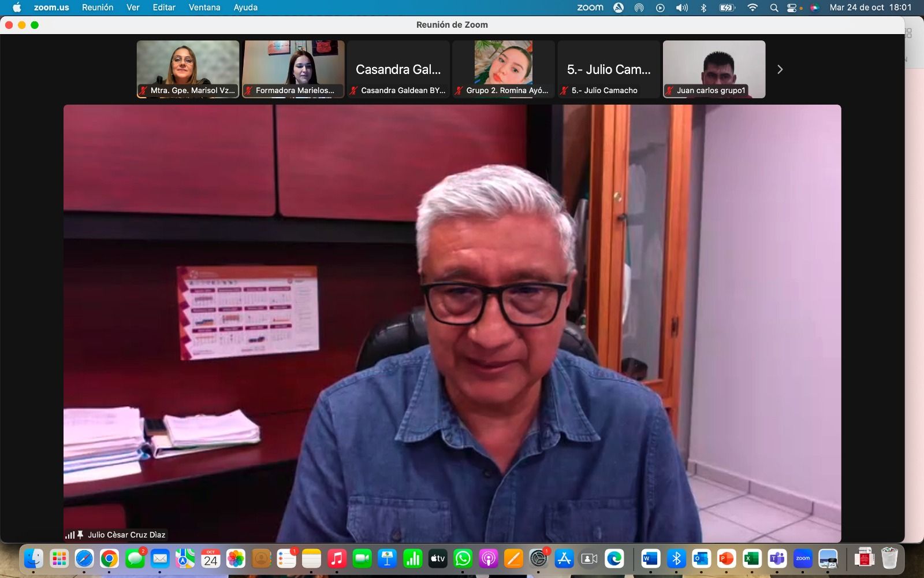Viewport: 924px width, 578px height.
Task: Open the zoom.us application menu
Action: coord(51,8)
